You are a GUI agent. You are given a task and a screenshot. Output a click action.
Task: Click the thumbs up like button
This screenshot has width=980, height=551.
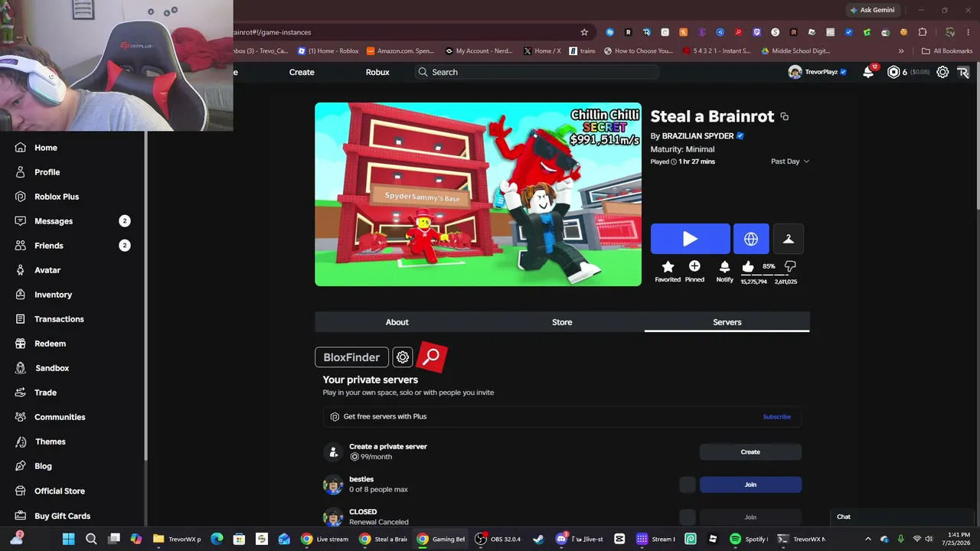pos(748,266)
